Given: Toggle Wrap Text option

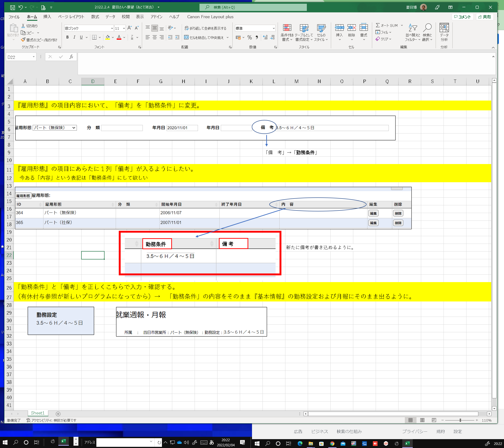Looking at the screenshot, I should [205, 28].
